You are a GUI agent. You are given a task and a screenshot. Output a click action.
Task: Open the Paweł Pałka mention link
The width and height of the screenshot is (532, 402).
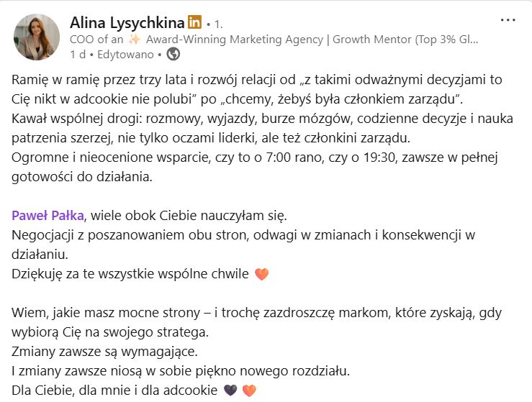click(x=48, y=215)
